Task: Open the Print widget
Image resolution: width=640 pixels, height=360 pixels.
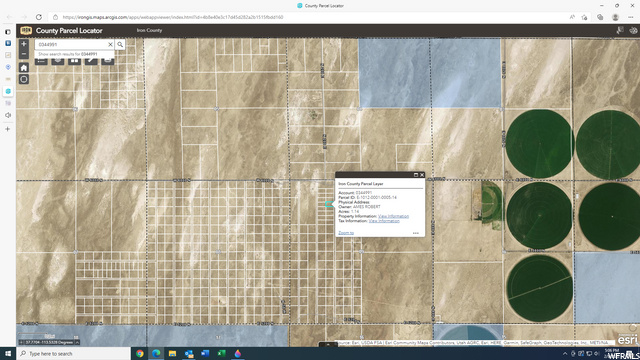Action: tap(107, 61)
